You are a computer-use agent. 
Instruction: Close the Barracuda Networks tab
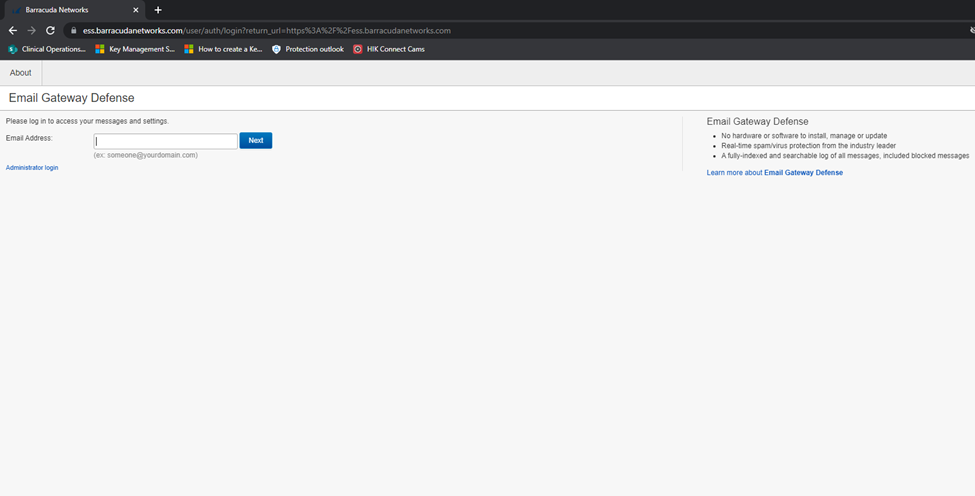(x=136, y=10)
